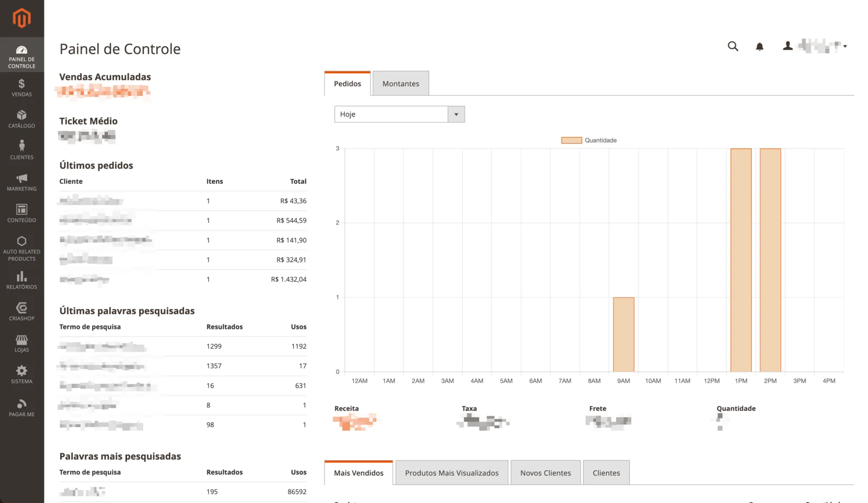This screenshot has height=503, width=868.
Task: Open the Pagar.me sidebar menu
Action: pyautogui.click(x=22, y=408)
